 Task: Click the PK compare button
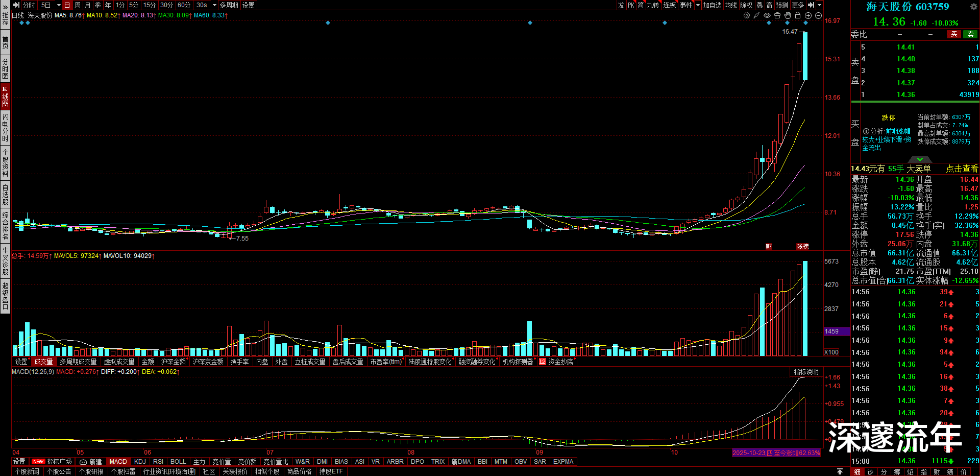pos(631,5)
